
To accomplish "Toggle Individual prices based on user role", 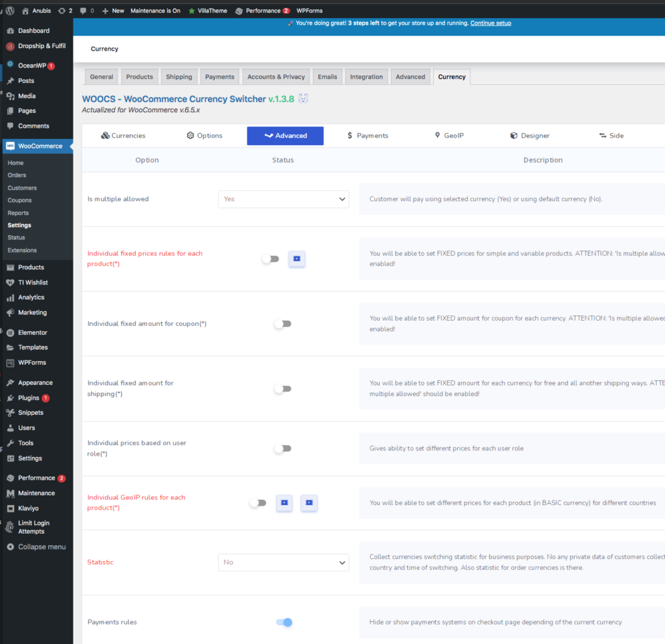I will [283, 449].
